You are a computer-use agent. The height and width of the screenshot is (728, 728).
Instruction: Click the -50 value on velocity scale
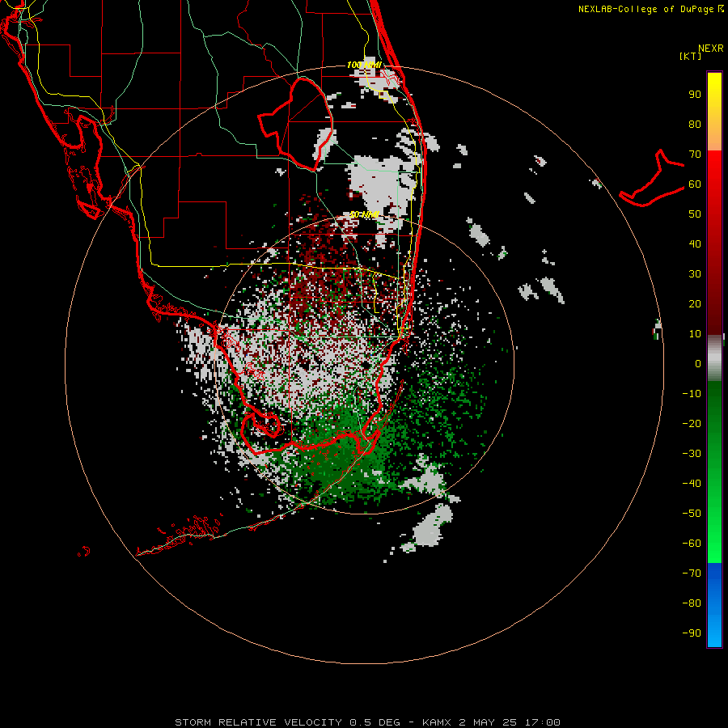(x=692, y=514)
